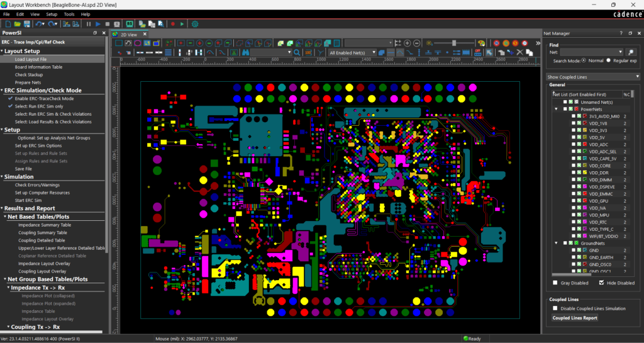Open the Setup menu

tap(52, 14)
